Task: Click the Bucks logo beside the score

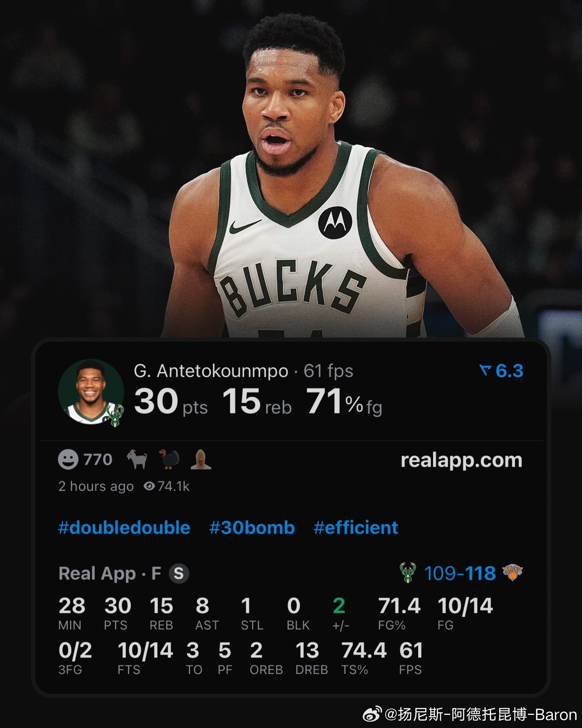Action: pyautogui.click(x=408, y=573)
